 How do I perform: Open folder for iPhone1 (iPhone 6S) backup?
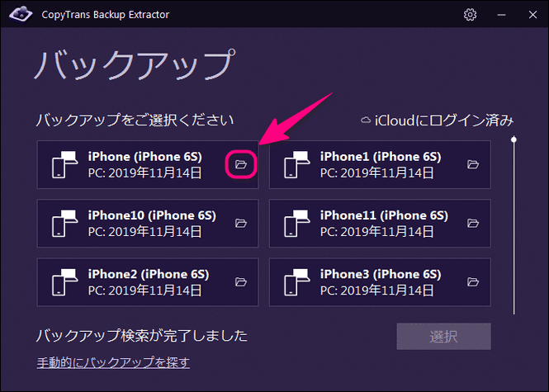click(x=473, y=164)
